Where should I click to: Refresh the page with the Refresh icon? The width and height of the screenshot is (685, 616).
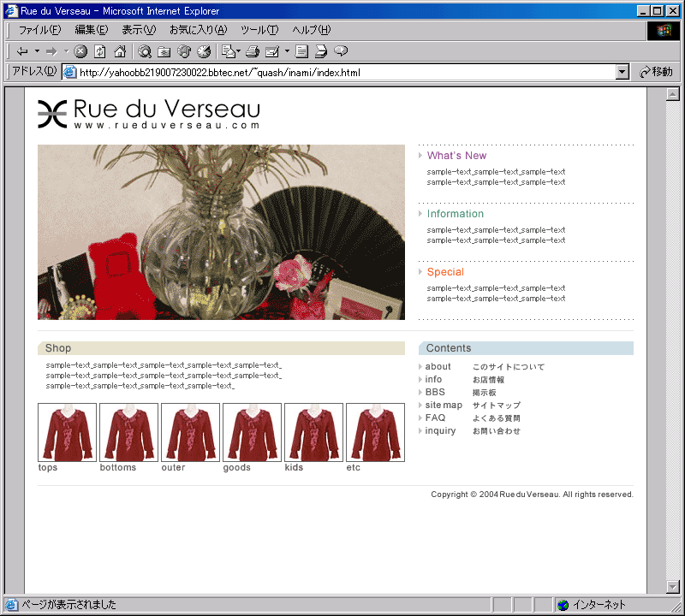[100, 51]
